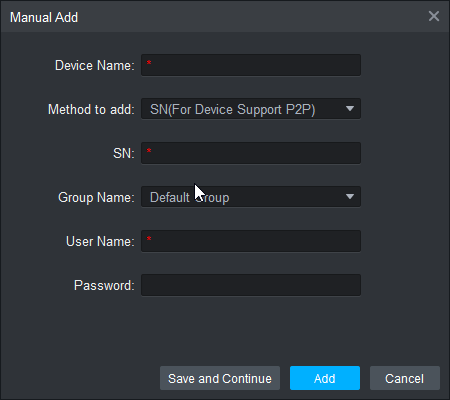Click the Manual Add title text
The image size is (450, 400).
pos(44,17)
